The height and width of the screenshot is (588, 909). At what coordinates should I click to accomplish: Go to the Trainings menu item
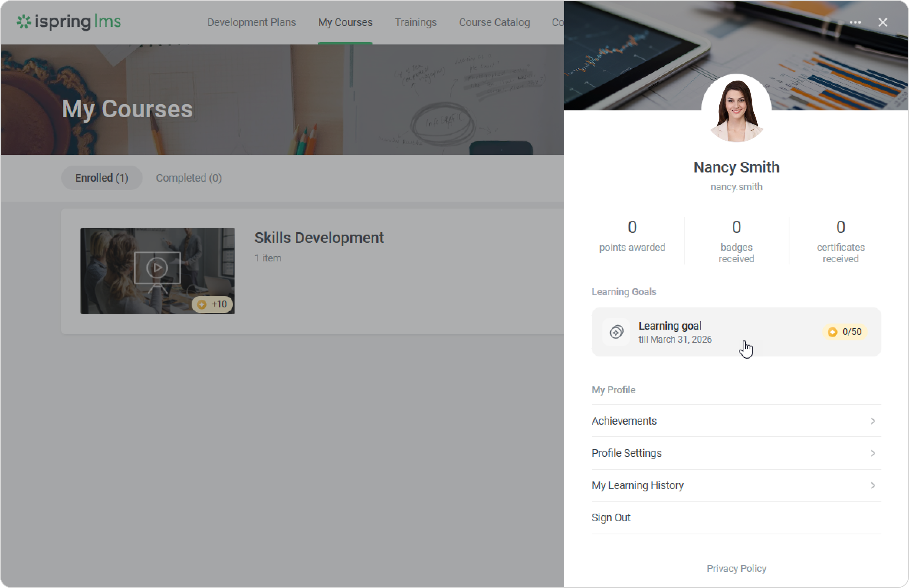pyautogui.click(x=415, y=23)
